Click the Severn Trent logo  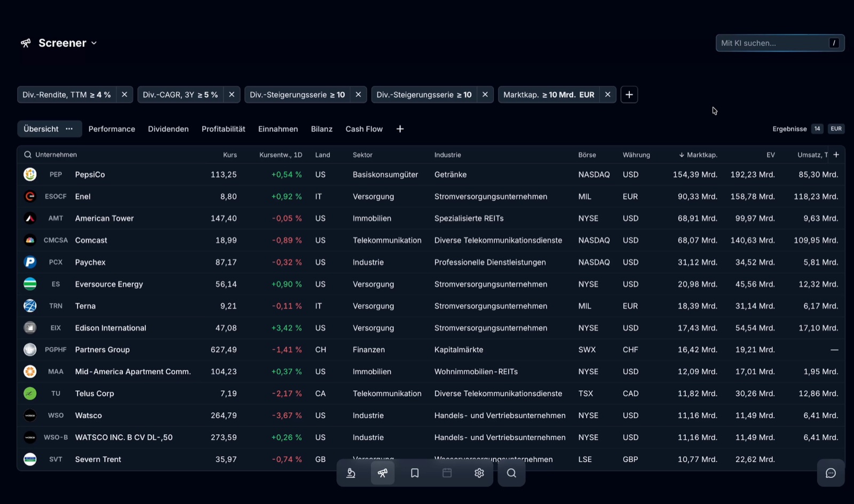(30, 459)
